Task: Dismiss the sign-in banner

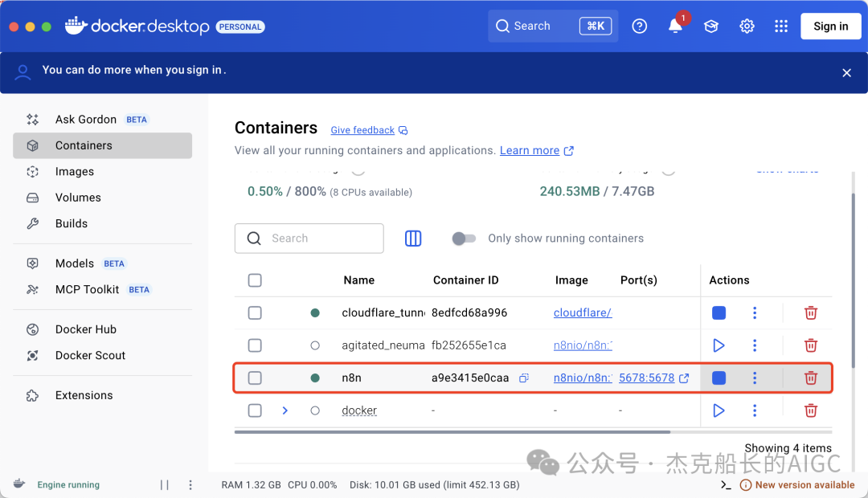Action: 846,72
